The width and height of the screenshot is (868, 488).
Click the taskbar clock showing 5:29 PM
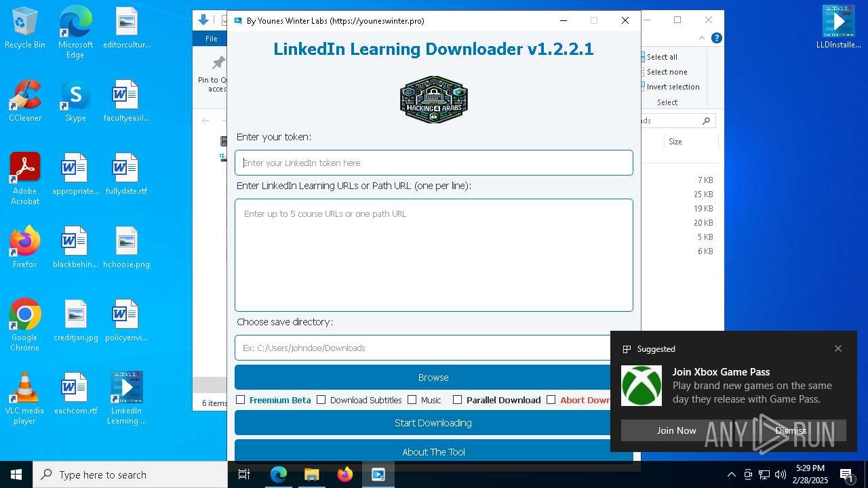(x=810, y=474)
